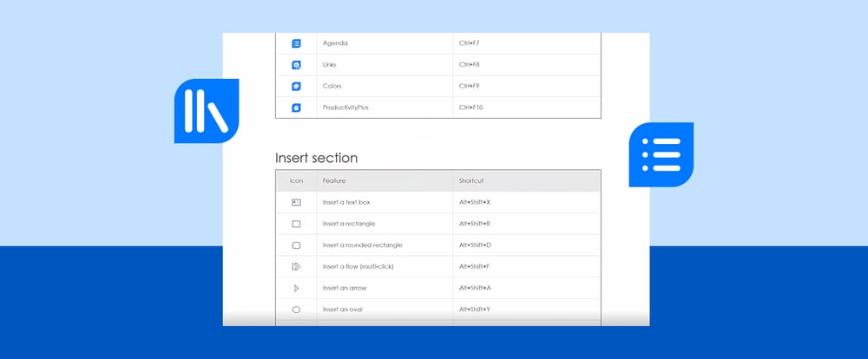Image resolution: width=868 pixels, height=359 pixels.
Task: Click the 'Feature' column header
Action: 334,181
